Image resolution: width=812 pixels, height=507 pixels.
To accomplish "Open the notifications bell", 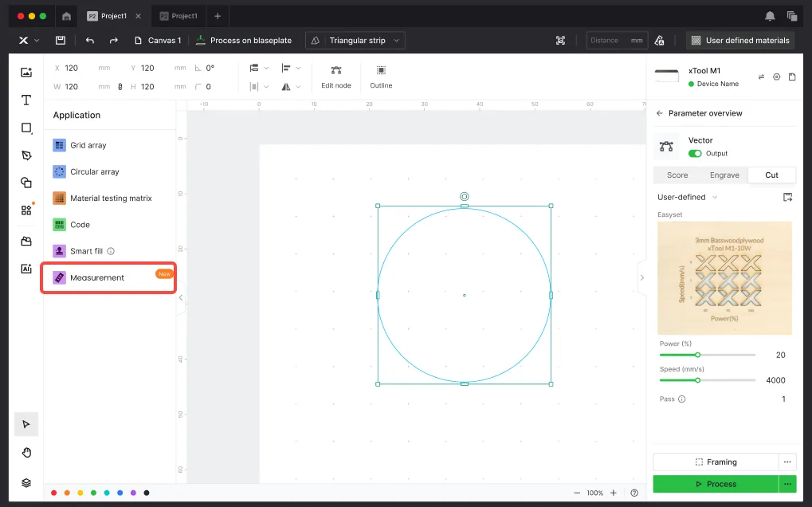I will pyautogui.click(x=770, y=16).
